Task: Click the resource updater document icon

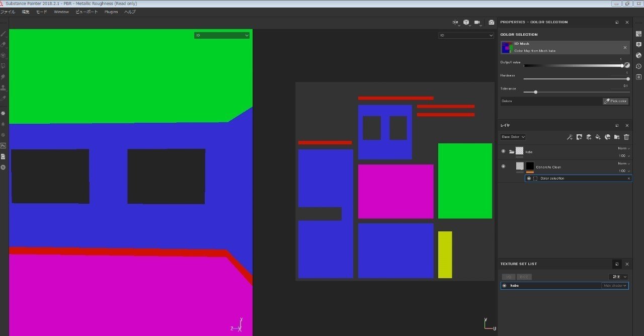Action: 3,156
